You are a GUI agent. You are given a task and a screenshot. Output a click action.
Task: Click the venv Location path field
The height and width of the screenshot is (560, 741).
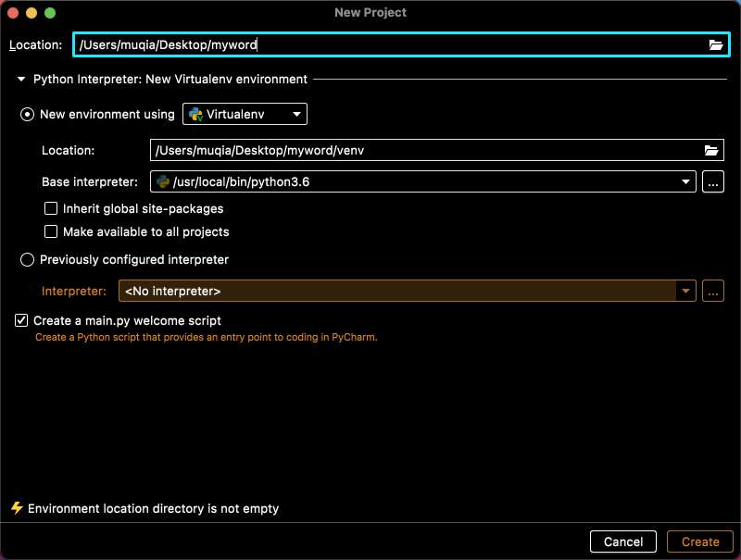[x=436, y=151]
